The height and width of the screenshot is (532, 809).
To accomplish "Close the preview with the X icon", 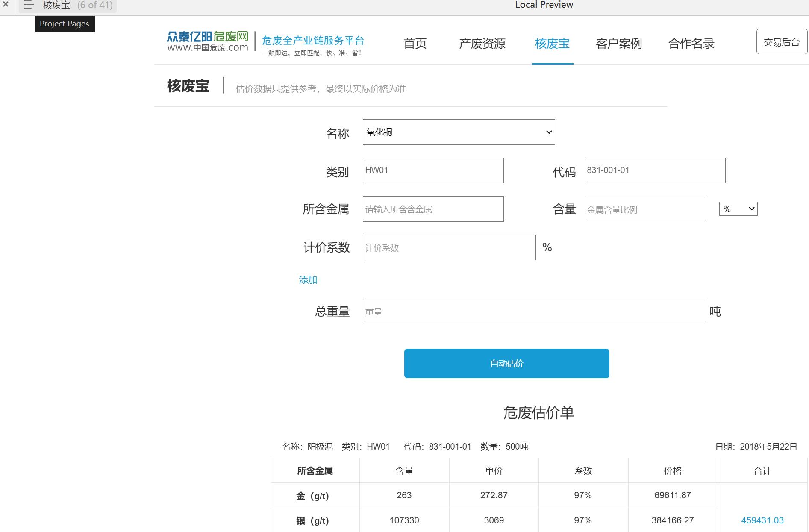I will pyautogui.click(x=6, y=5).
